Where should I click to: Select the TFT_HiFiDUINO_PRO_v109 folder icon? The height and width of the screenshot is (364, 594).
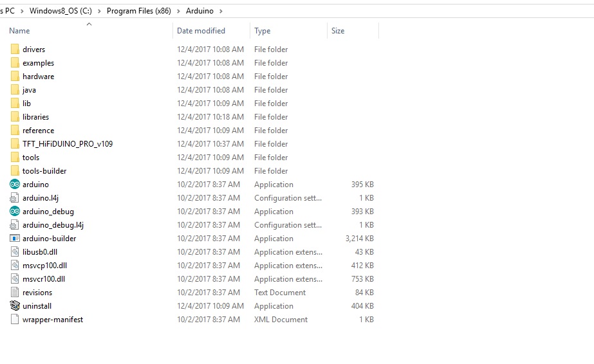[x=15, y=144]
